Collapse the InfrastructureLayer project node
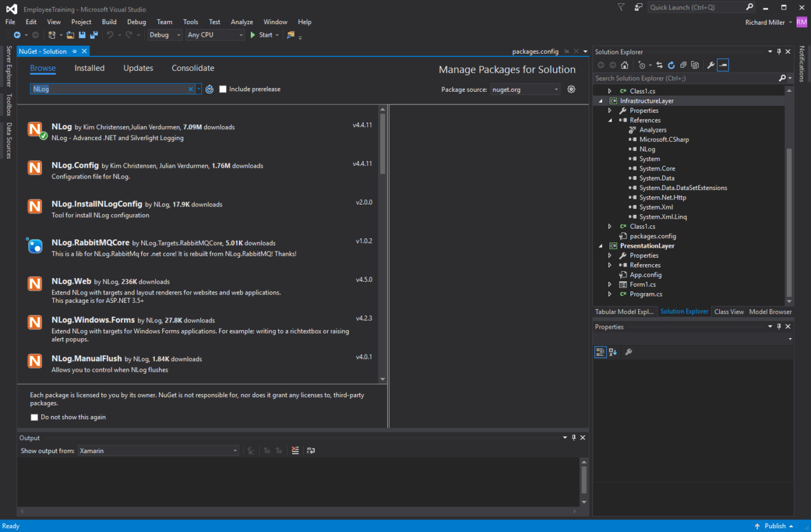Screen dimensions: 811x532 click(601, 101)
